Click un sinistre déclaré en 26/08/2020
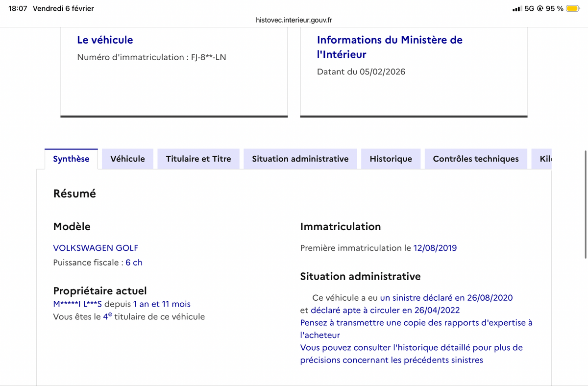 (446, 298)
